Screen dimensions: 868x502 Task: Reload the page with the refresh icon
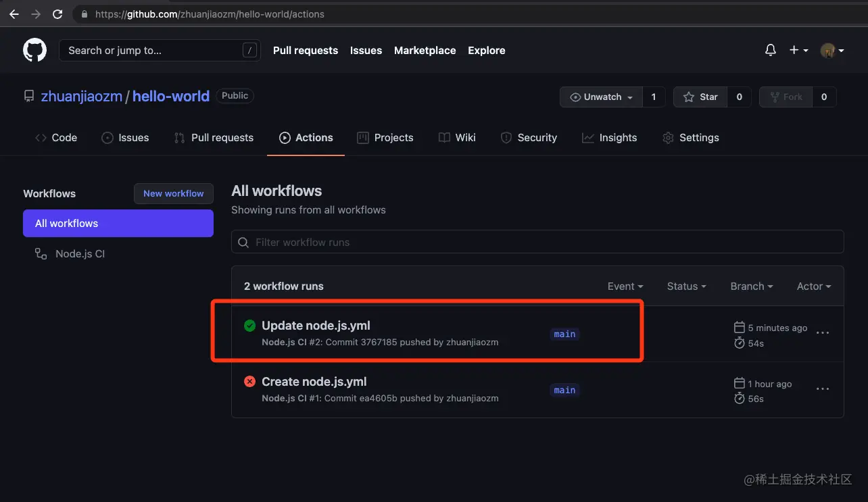57,14
